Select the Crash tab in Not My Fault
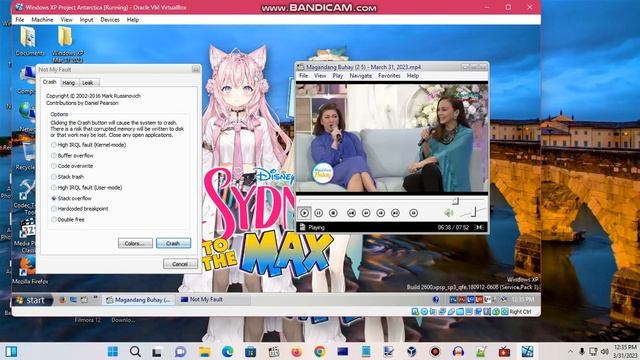The height and width of the screenshot is (360, 640). click(49, 82)
